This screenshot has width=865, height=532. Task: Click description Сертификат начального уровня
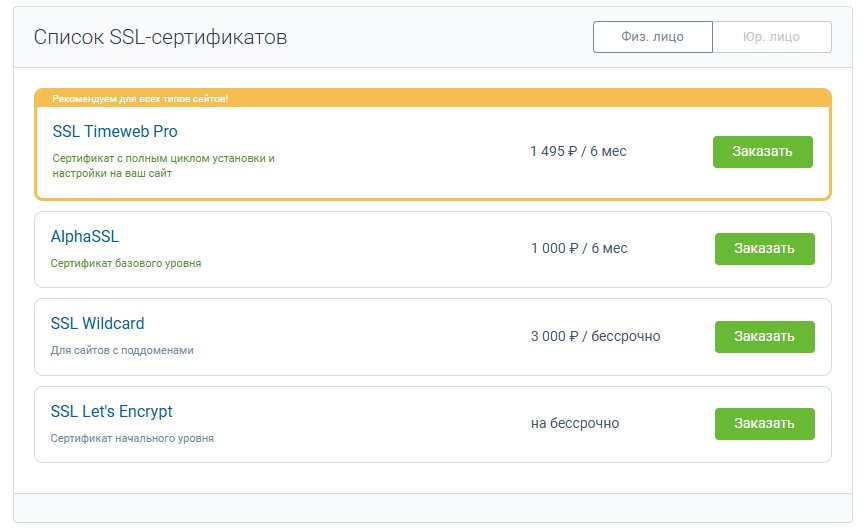(x=132, y=438)
